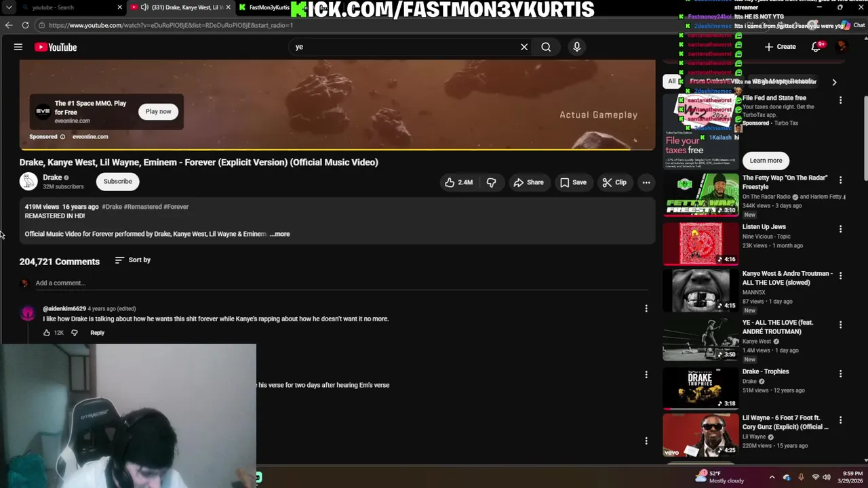Show hidden system tray icons chevron

[x=772, y=477]
